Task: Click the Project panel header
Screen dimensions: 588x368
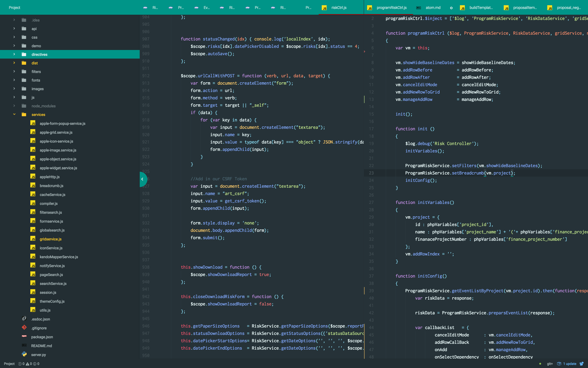Action: click(14, 8)
